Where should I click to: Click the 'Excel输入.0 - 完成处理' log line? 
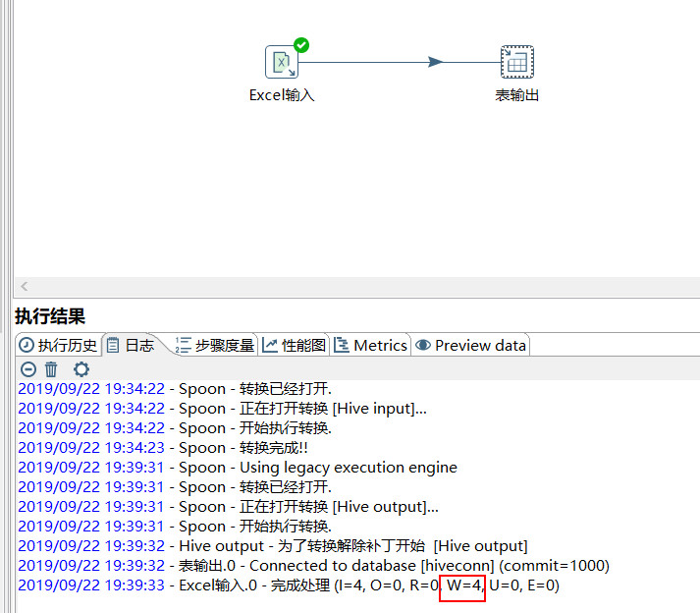[x=289, y=585]
